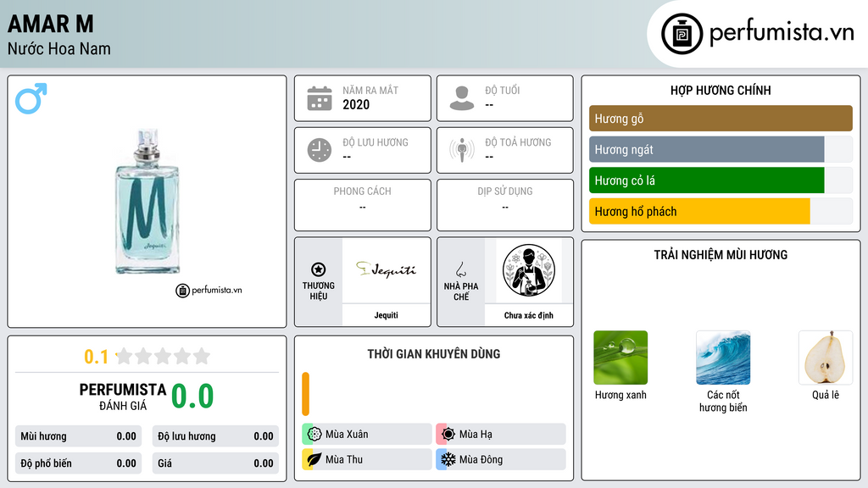Image resolution: width=868 pixels, height=488 pixels.
Task: Click the Nước Hoa Nam subtitle
Action: [58, 48]
